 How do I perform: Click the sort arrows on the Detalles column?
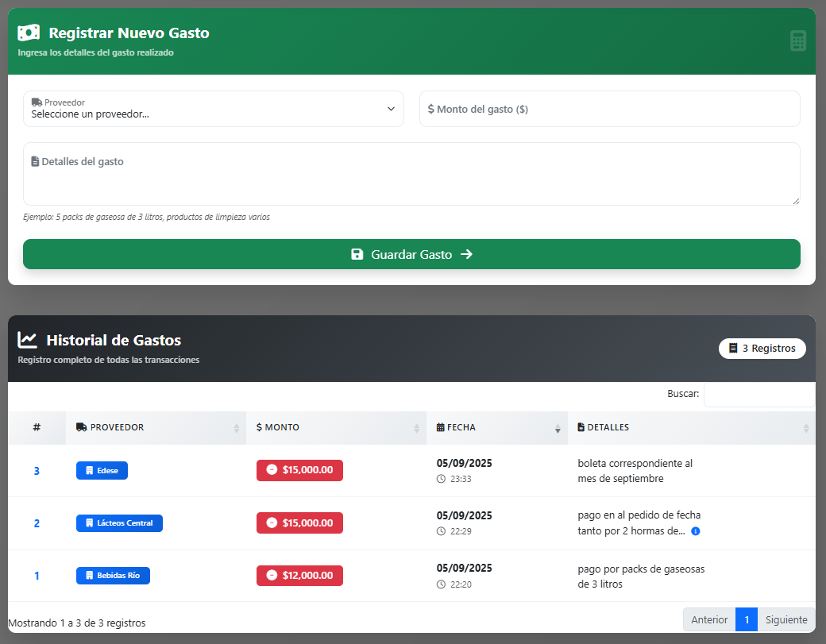click(805, 428)
